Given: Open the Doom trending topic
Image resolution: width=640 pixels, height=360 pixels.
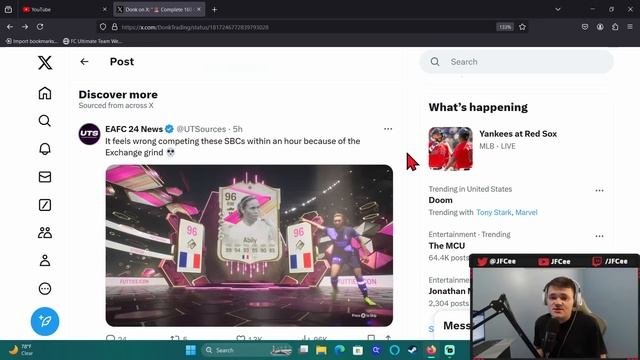Looking at the screenshot, I should [440, 200].
